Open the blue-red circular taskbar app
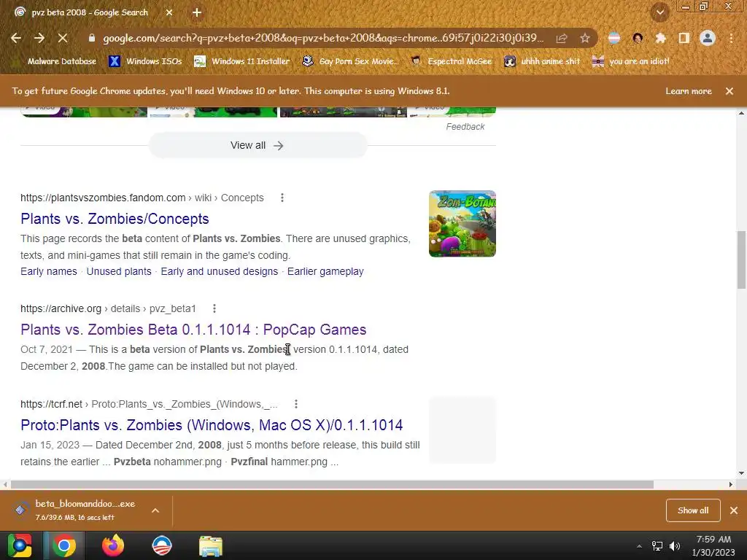 pos(161,545)
